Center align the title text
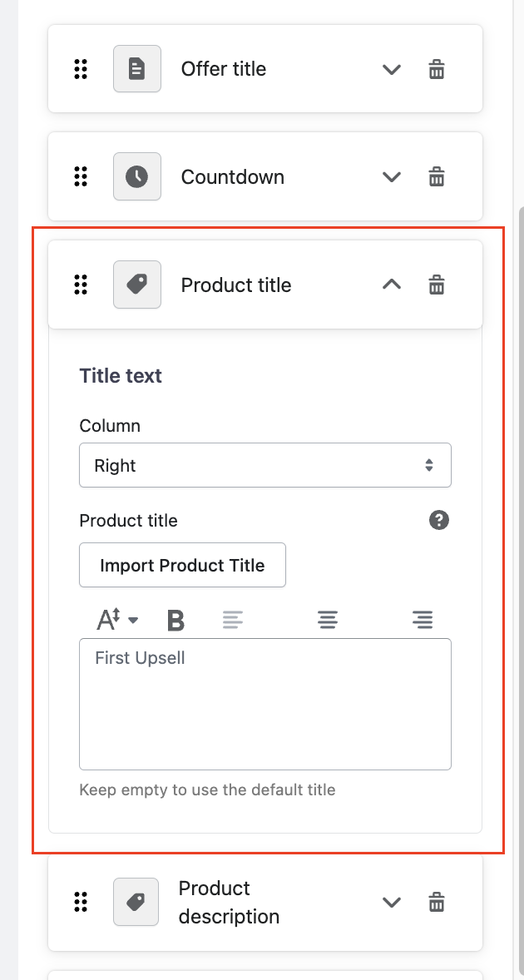The width and height of the screenshot is (524, 980). click(328, 620)
